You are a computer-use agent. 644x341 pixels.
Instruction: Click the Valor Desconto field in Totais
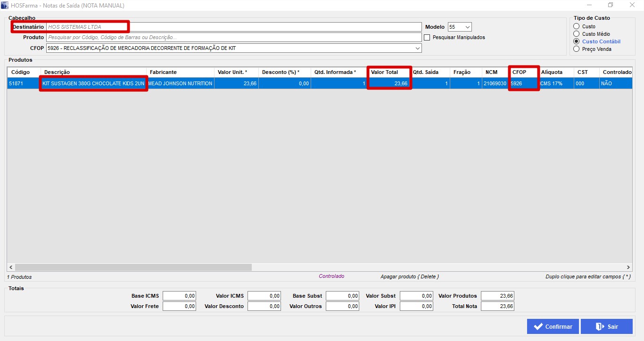click(x=264, y=306)
